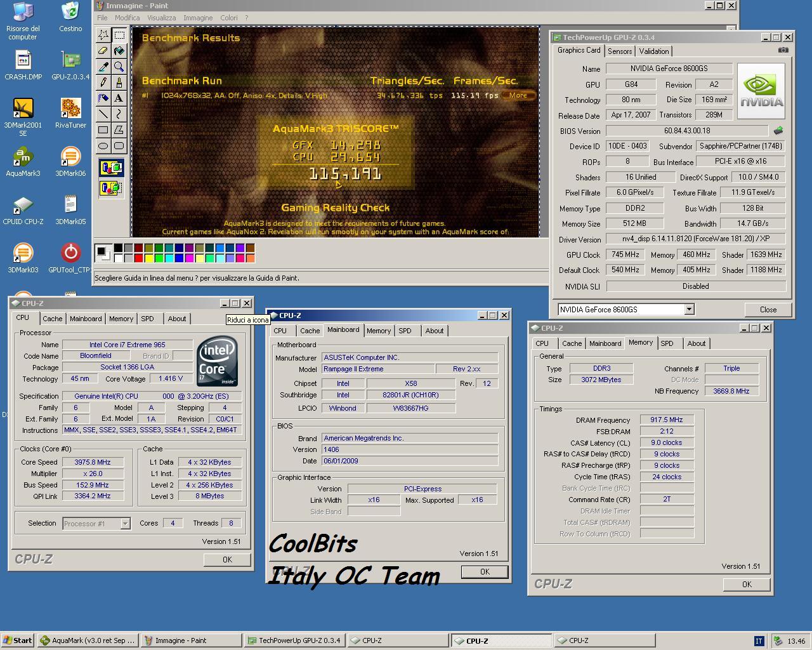Open About tab in the Mainboard CPU-Z window
The image size is (812, 650).
click(435, 331)
